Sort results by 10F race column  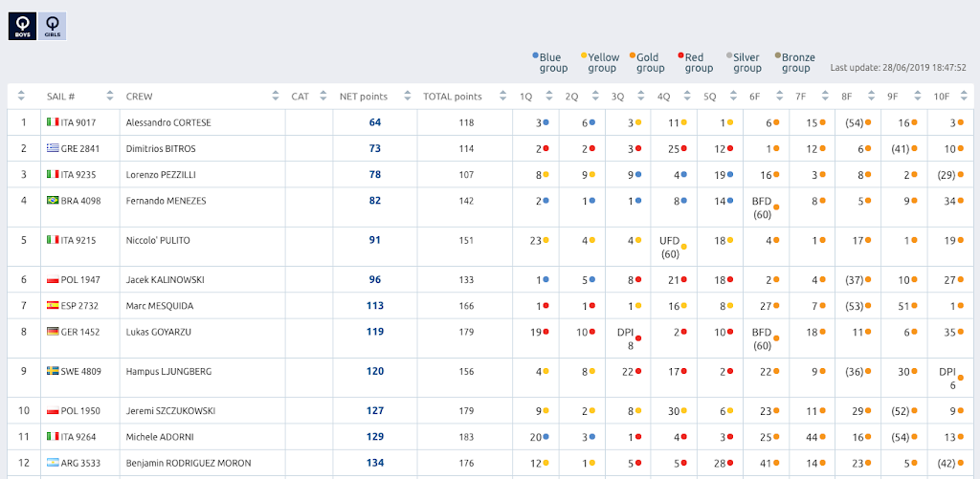coord(944,97)
